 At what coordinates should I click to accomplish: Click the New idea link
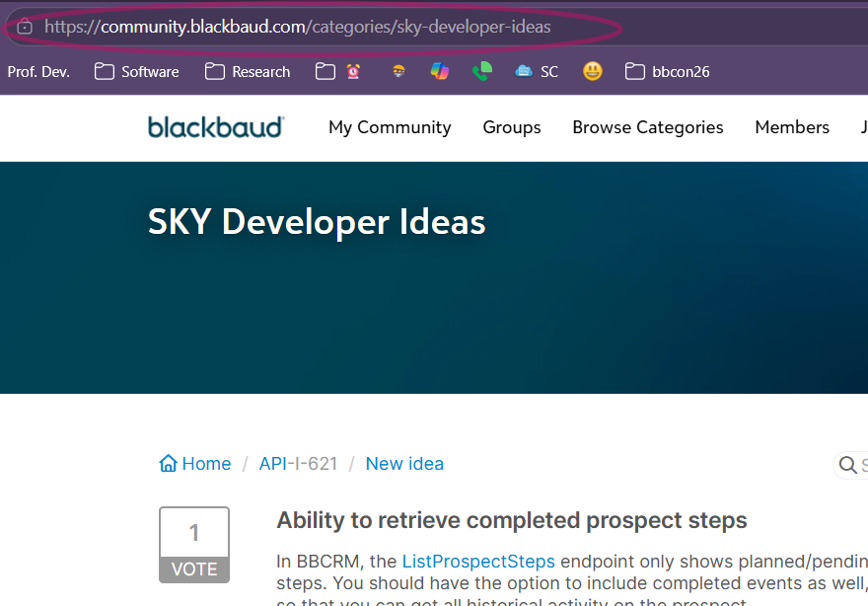tap(404, 464)
